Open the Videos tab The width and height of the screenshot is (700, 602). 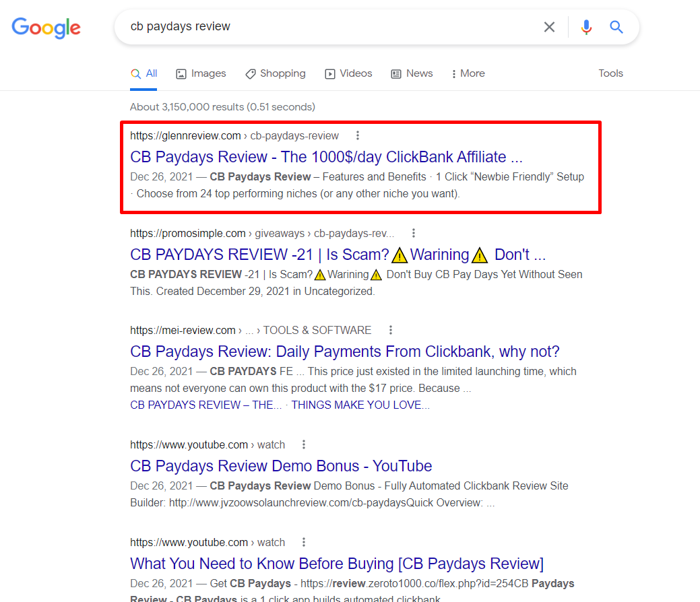pyautogui.click(x=348, y=73)
